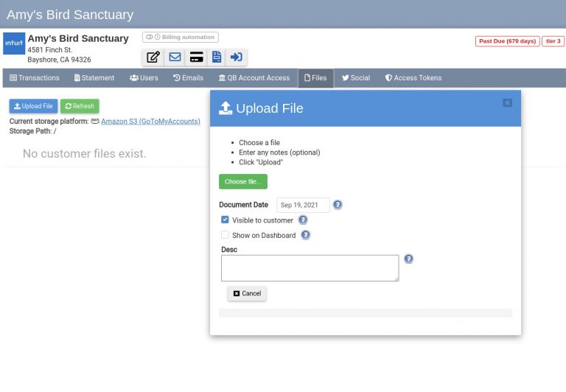566x392 pixels.
Task: Click the 'No customer files exist.' text
Action: [85, 154]
